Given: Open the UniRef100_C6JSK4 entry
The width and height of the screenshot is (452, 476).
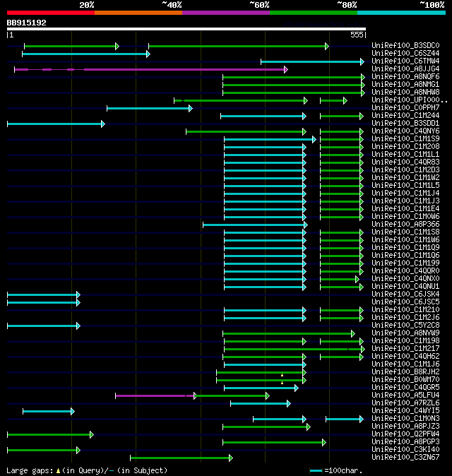Looking at the screenshot, I should pos(405,294).
